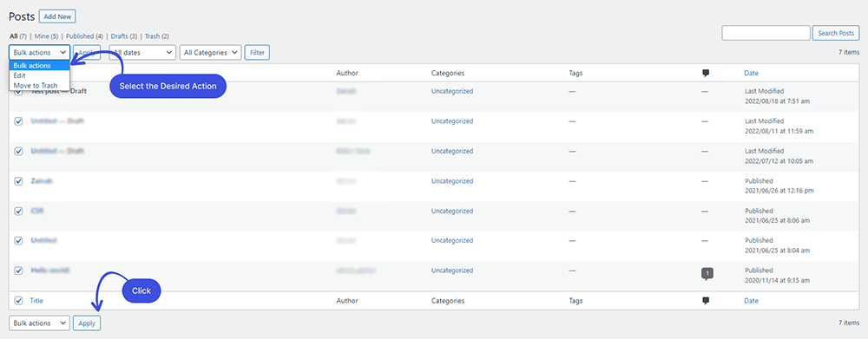Focus the search posts text field
Viewport: 868px width, 339px height.
point(766,33)
